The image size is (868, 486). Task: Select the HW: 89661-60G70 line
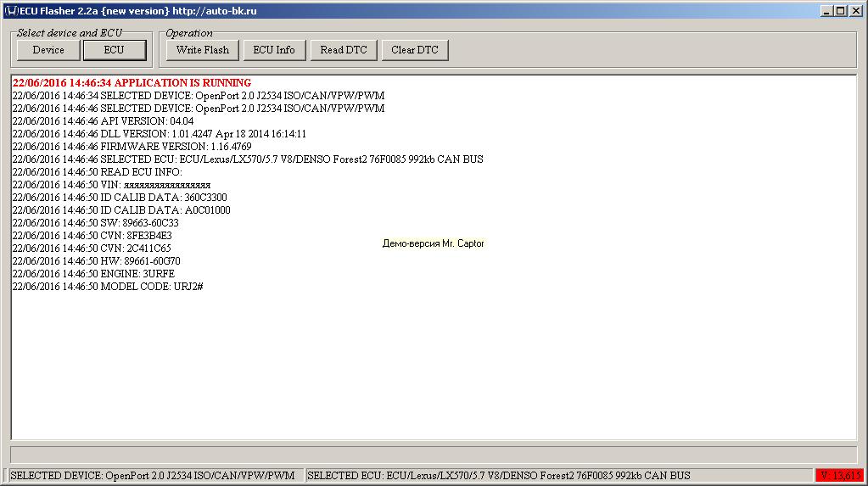point(97,261)
